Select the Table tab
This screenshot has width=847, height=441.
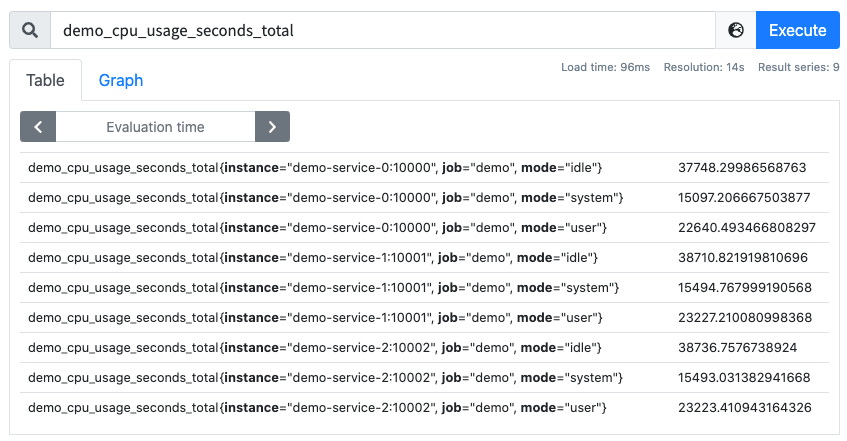point(45,81)
